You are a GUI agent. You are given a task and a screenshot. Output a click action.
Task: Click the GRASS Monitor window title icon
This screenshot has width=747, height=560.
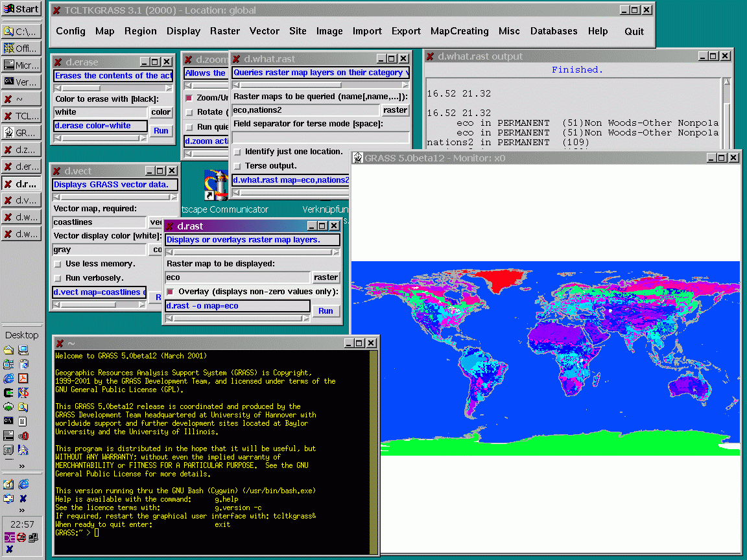pos(357,158)
